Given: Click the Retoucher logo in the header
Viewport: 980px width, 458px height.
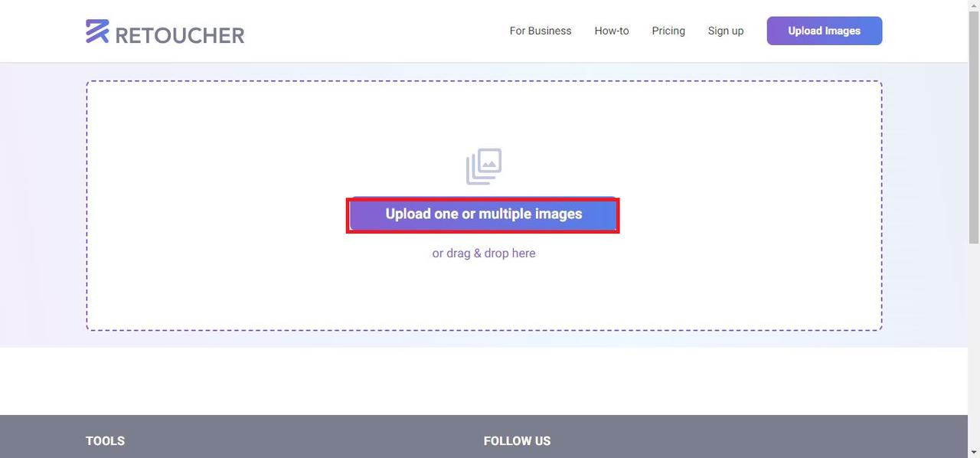Looking at the screenshot, I should [x=165, y=31].
